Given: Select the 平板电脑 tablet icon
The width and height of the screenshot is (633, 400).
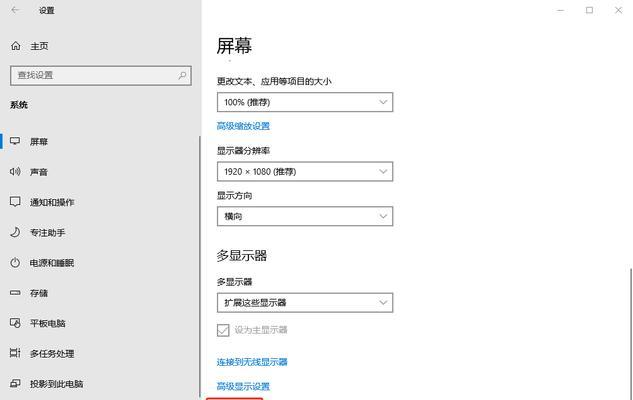Looking at the screenshot, I should pos(15,323).
